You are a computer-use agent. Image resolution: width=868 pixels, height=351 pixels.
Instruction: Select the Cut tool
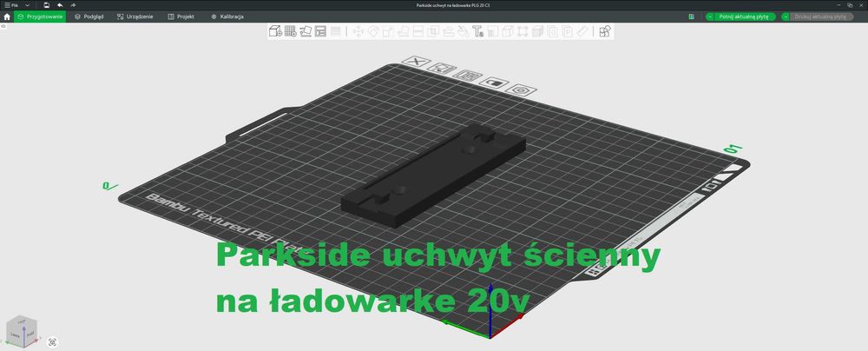pyautogui.click(x=418, y=31)
